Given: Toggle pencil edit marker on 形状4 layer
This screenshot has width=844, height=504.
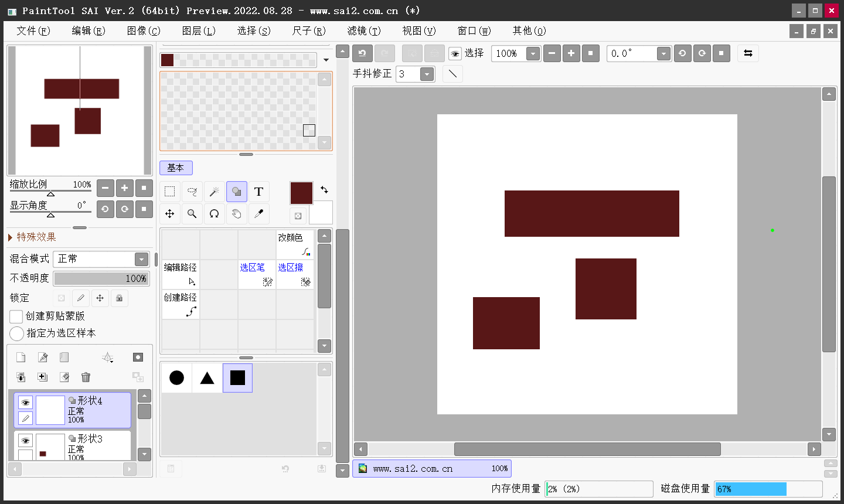Looking at the screenshot, I should coord(25,418).
